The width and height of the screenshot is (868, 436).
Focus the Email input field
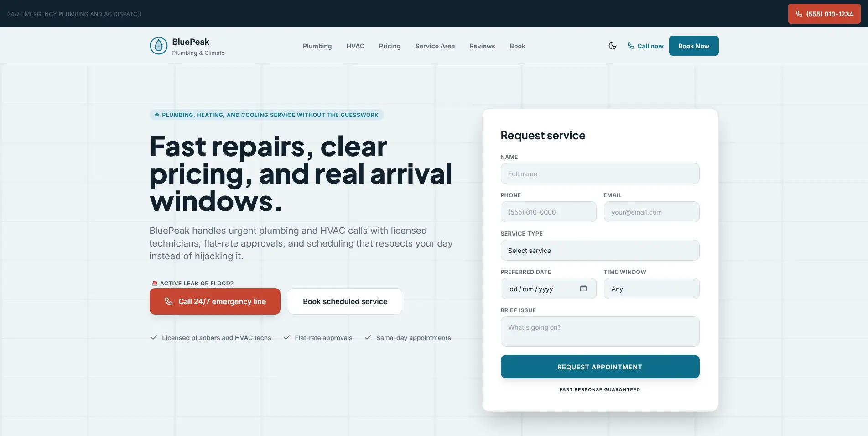(x=651, y=212)
